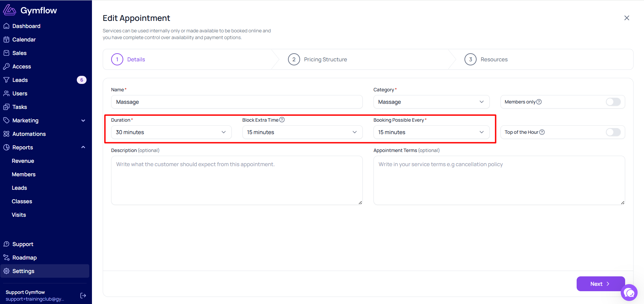
Task: Collapse the Reports menu section
Action: [x=83, y=147]
